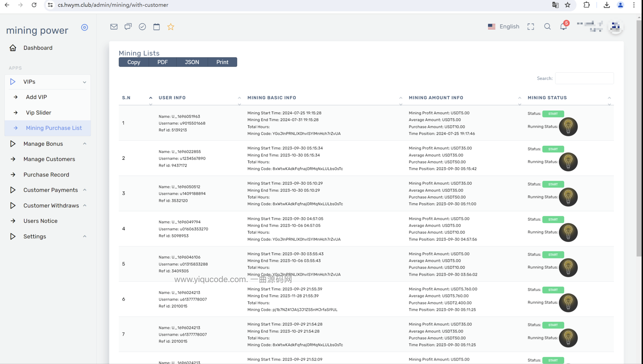The width and height of the screenshot is (643, 364).
Task: Click the Copy button for mining list
Action: (134, 62)
